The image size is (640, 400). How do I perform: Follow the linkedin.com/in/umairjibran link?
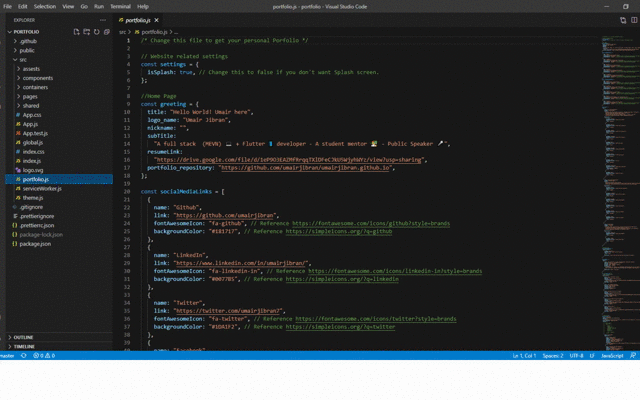(241, 263)
